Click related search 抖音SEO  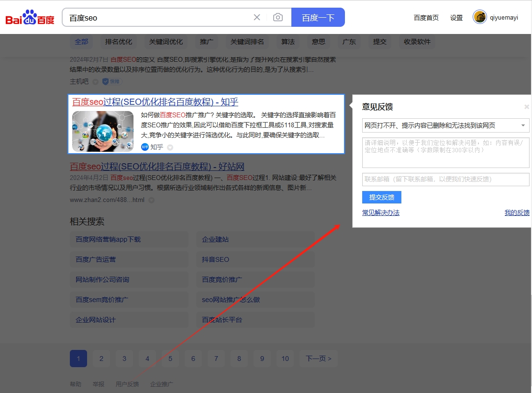(255, 259)
